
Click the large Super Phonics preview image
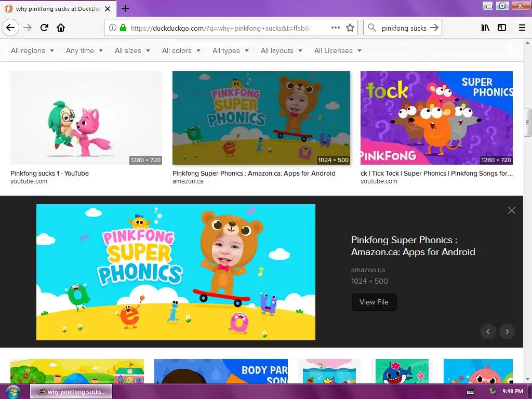coord(176,272)
